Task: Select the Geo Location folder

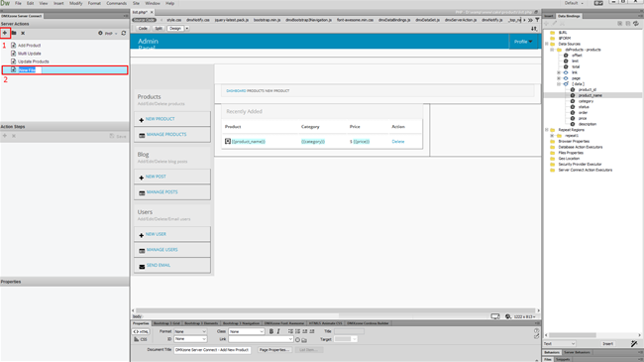Action: (569, 159)
